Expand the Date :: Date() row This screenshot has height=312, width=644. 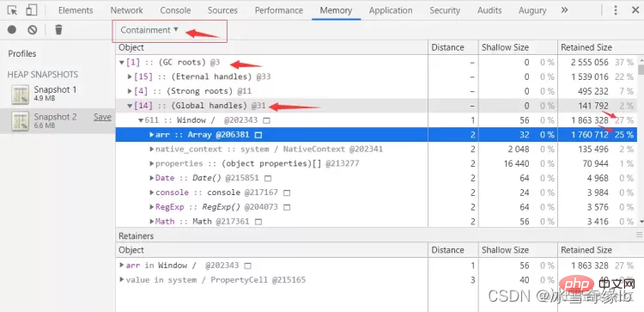152,178
